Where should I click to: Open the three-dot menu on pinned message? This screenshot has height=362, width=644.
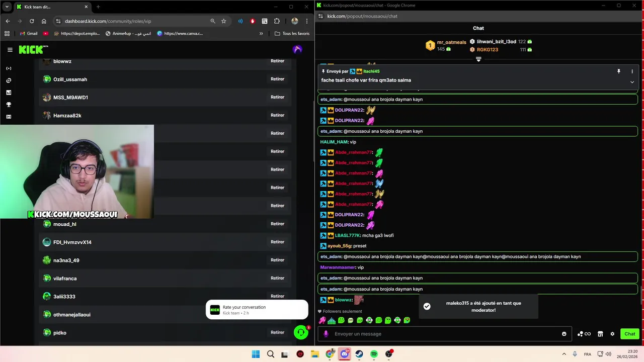(632, 71)
